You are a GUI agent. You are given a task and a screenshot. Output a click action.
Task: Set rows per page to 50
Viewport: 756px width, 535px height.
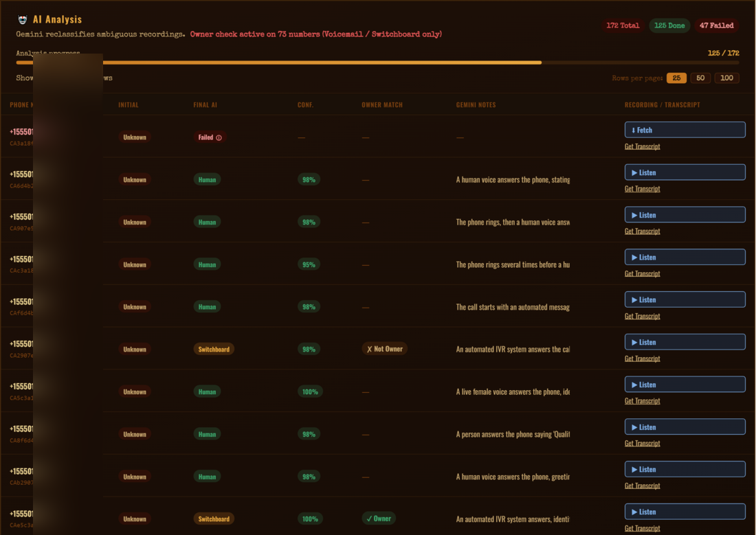[x=700, y=78]
